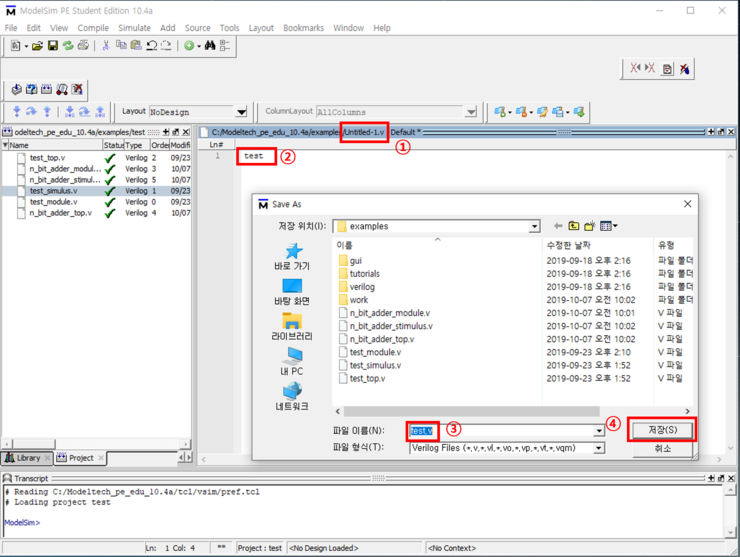740x557 pixels.
Task: Click the Simulate icon with red X
Action: 77,89
